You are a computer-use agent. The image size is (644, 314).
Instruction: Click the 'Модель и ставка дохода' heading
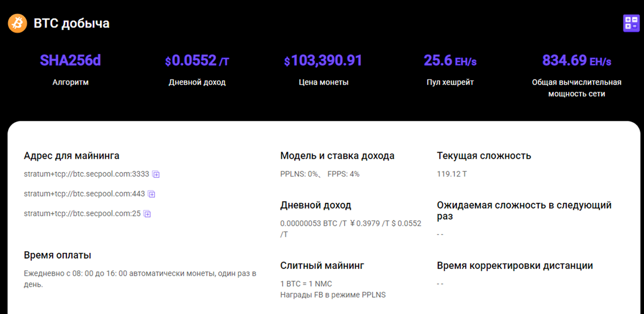click(337, 156)
